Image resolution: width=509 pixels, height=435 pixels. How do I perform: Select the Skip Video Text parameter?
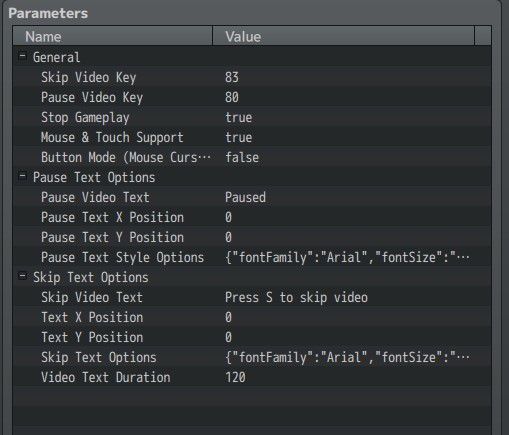[x=92, y=297]
